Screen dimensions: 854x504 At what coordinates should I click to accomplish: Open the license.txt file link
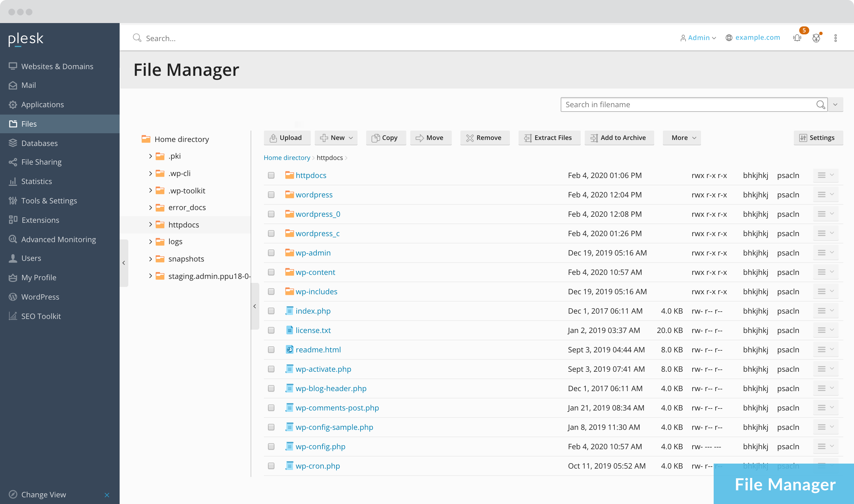point(313,330)
